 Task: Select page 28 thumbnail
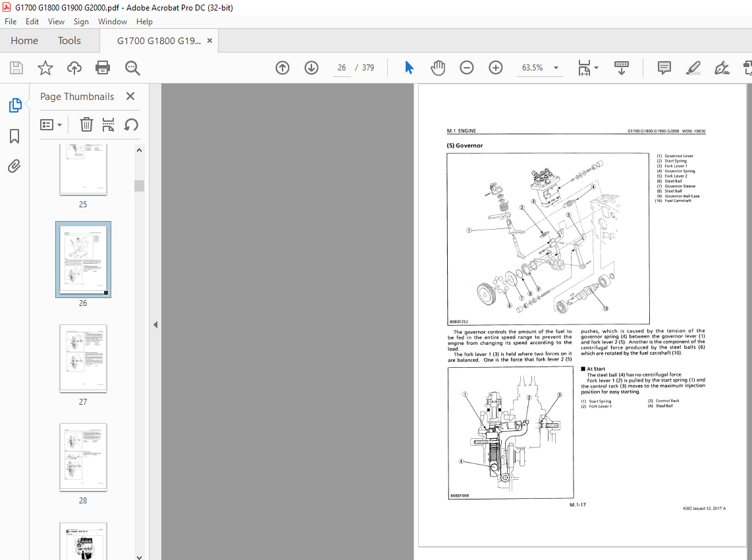(x=83, y=457)
